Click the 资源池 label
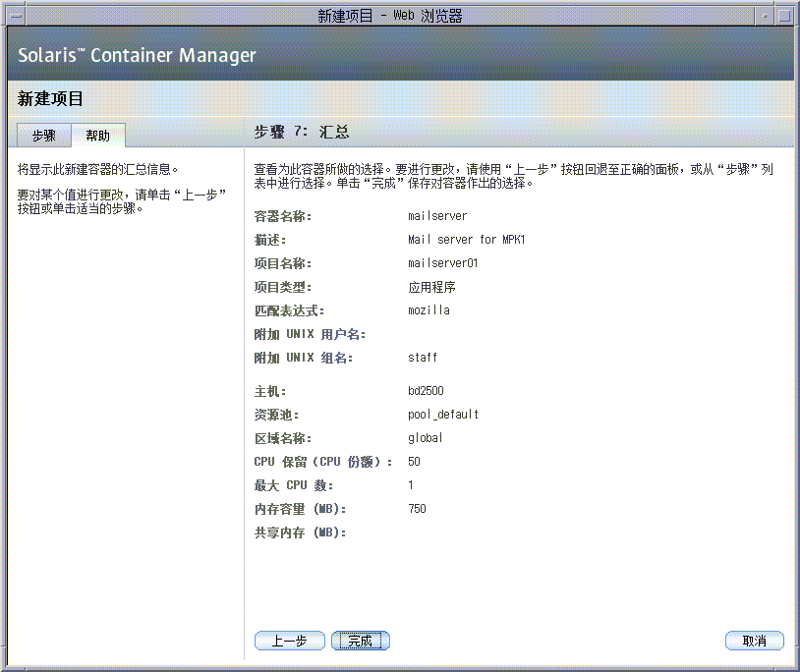This screenshot has height=672, width=800. (277, 415)
